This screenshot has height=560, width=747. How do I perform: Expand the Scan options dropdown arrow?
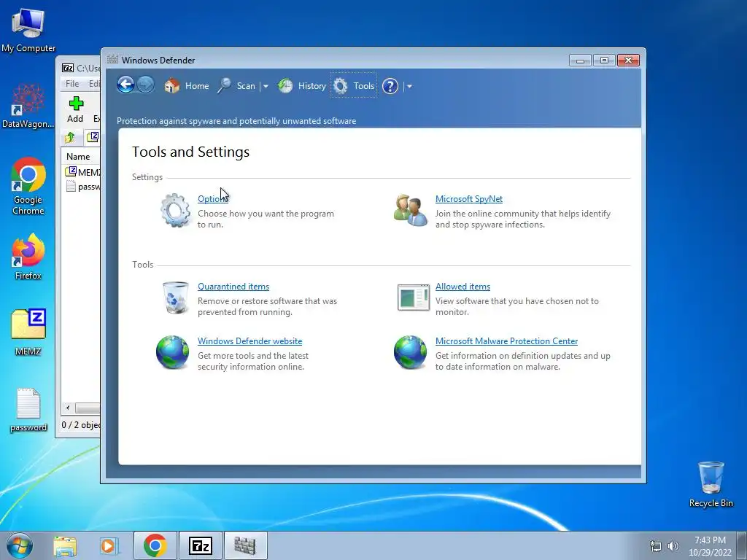point(266,86)
